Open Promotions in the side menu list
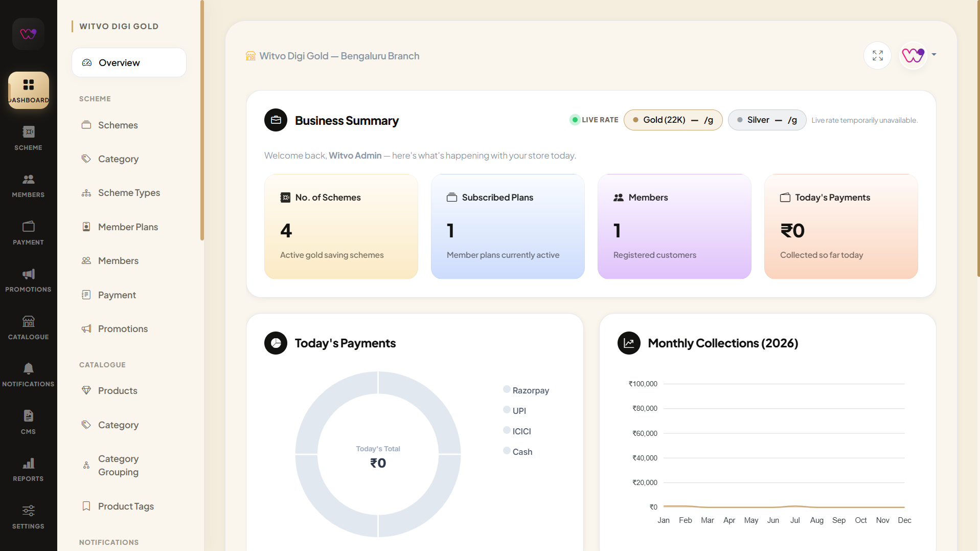This screenshot has height=551, width=980. 129,328
